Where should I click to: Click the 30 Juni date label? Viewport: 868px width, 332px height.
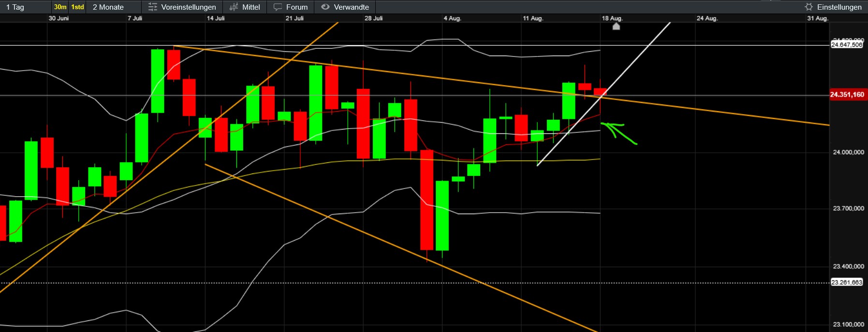[x=59, y=18]
